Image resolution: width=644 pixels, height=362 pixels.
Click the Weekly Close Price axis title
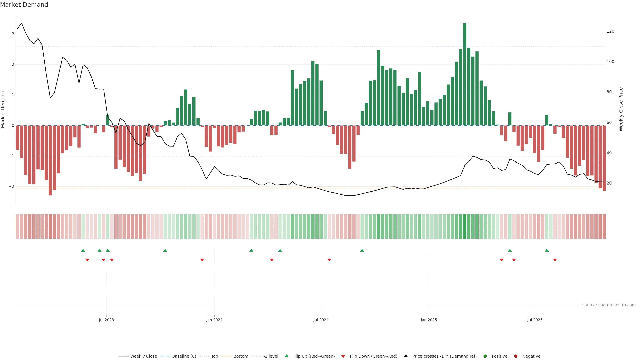(621, 109)
